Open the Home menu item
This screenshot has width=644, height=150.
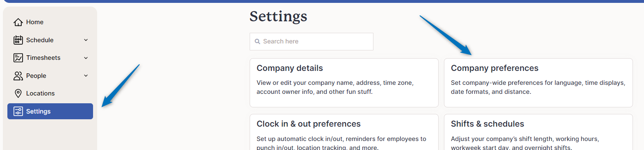(50, 22)
